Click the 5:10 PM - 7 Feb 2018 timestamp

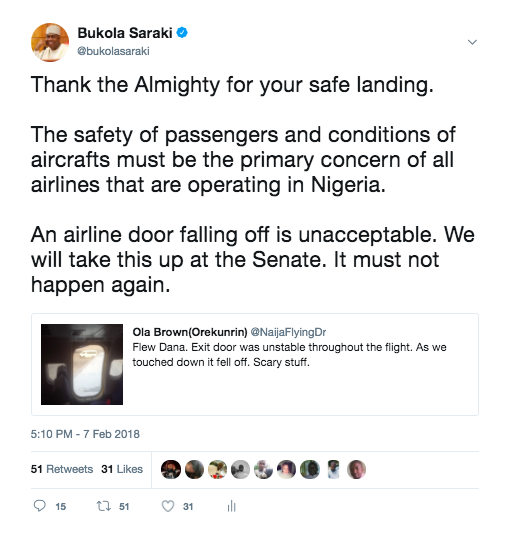pyautogui.click(x=85, y=434)
